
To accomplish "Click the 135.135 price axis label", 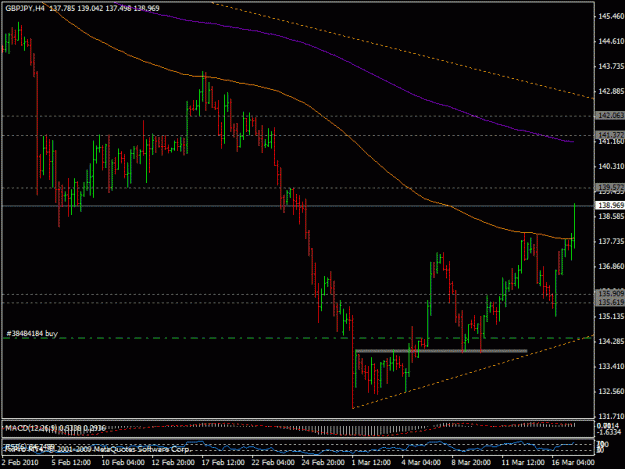I will pos(611,316).
